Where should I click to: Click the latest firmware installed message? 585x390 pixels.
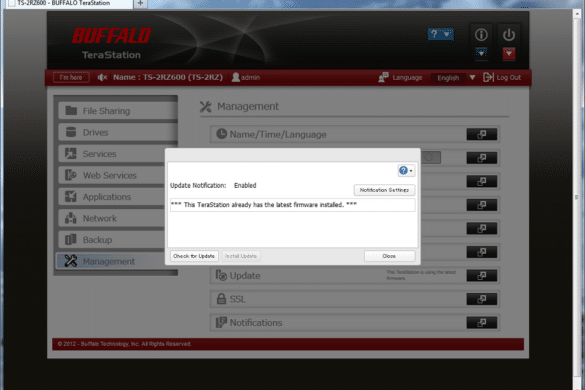click(264, 205)
